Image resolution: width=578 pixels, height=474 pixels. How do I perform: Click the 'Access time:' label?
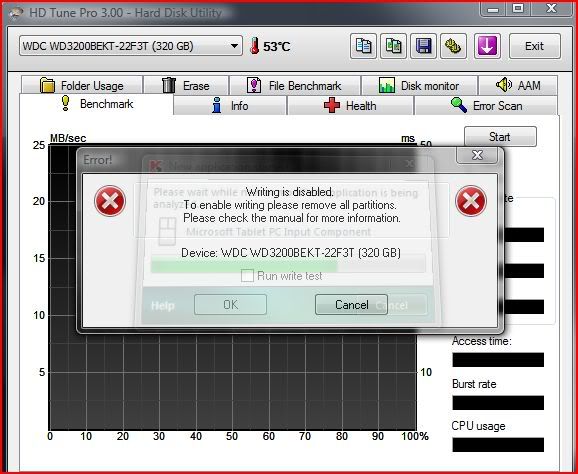coord(481,341)
